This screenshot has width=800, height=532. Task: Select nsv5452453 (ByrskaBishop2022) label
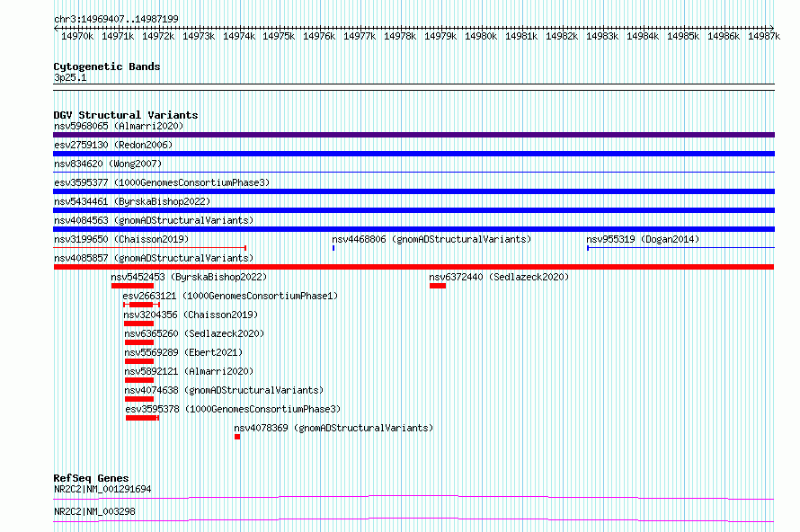[x=189, y=277]
